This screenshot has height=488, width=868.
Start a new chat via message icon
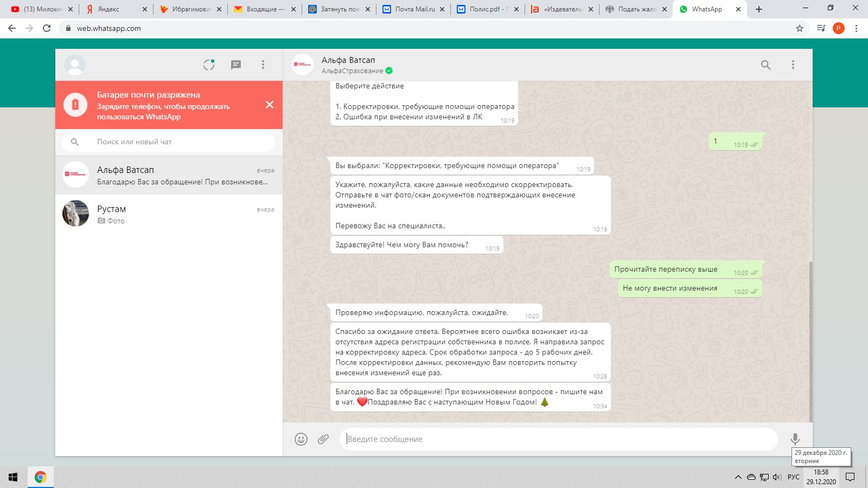(x=236, y=65)
